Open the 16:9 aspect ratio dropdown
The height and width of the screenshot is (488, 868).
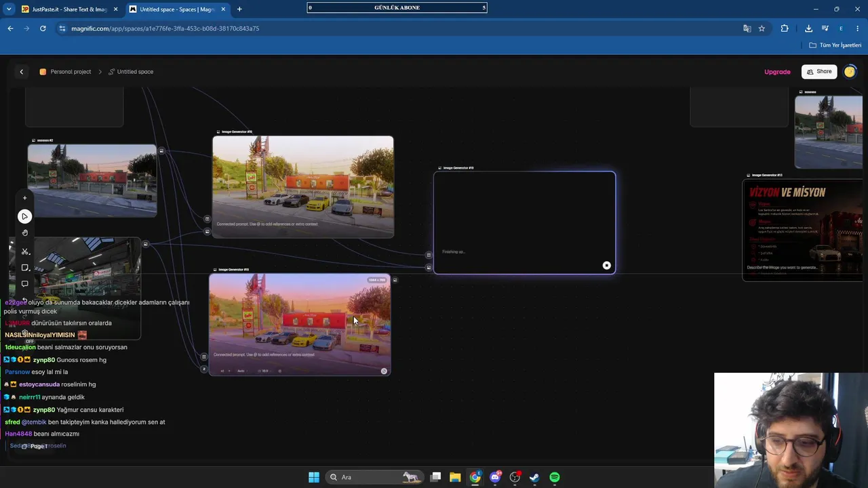(264, 371)
